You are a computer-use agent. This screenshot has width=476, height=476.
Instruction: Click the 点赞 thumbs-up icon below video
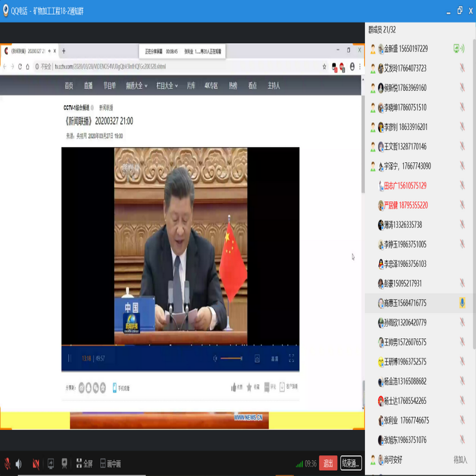coord(234,387)
